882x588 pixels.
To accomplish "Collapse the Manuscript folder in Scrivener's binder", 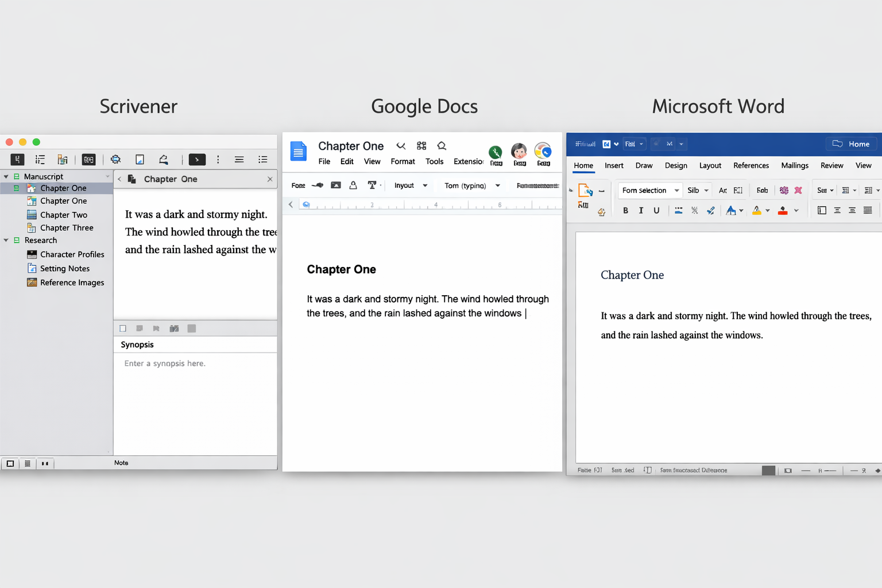I will (6, 176).
